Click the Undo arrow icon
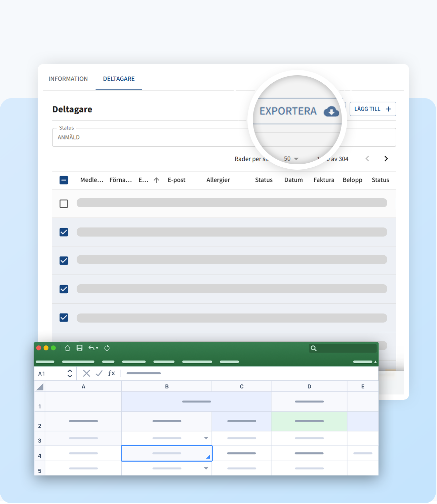Screen dimensions: 437x504 (x=91, y=348)
